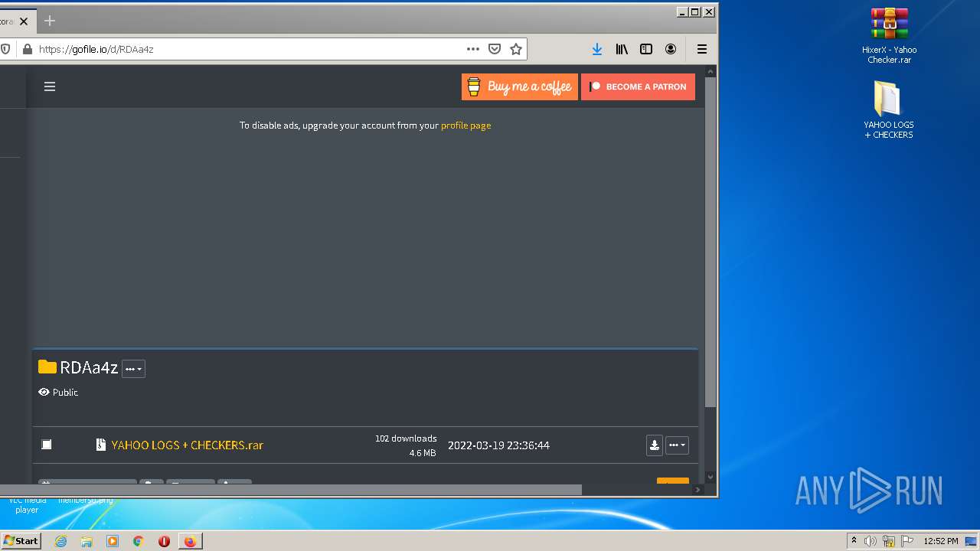Launch Opera from the taskbar

[164, 541]
